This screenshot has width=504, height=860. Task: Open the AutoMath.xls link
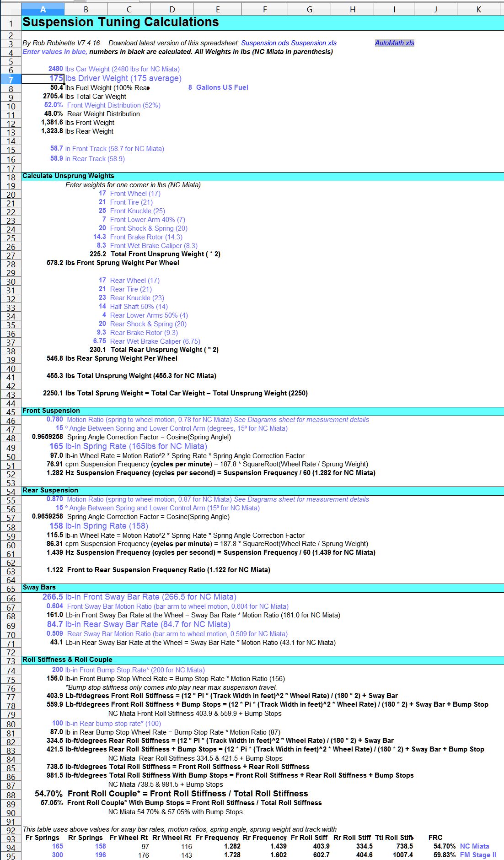(395, 43)
